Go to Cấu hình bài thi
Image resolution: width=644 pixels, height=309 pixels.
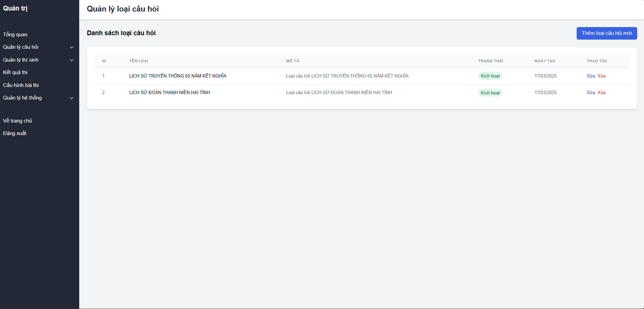pyautogui.click(x=21, y=85)
